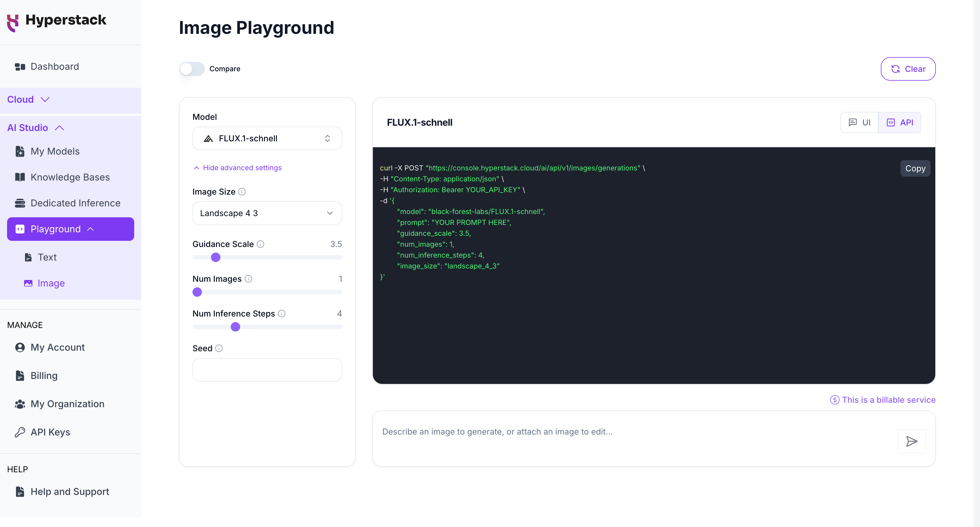Click the Seed info icon

coord(219,349)
